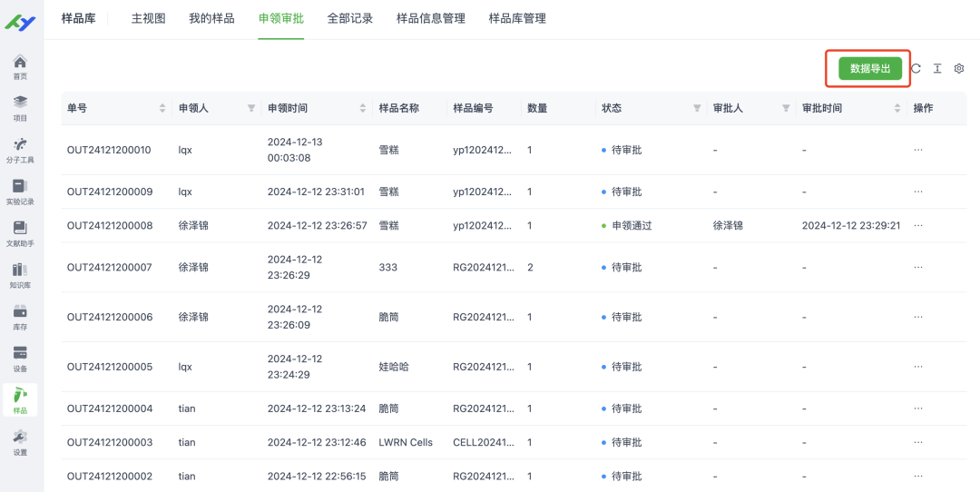Open the 申领人 column filter
The image size is (980, 492).
coord(251,108)
